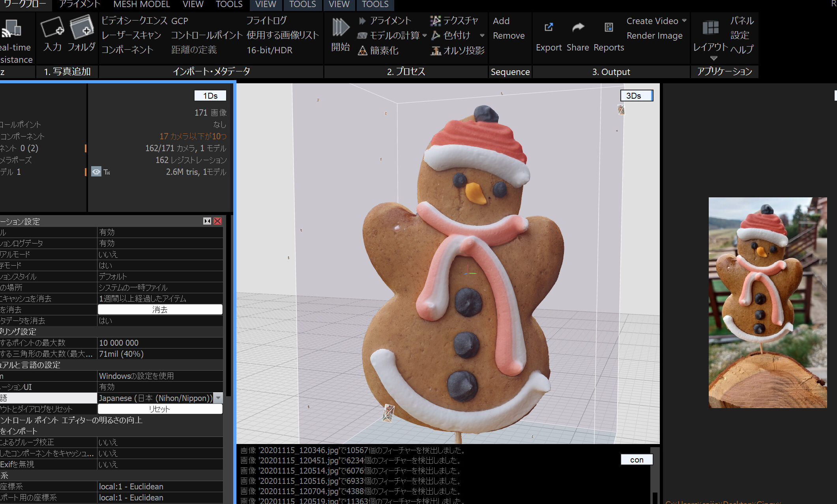Switch viewport to 3Ds mode
The height and width of the screenshot is (504, 837).
[636, 96]
